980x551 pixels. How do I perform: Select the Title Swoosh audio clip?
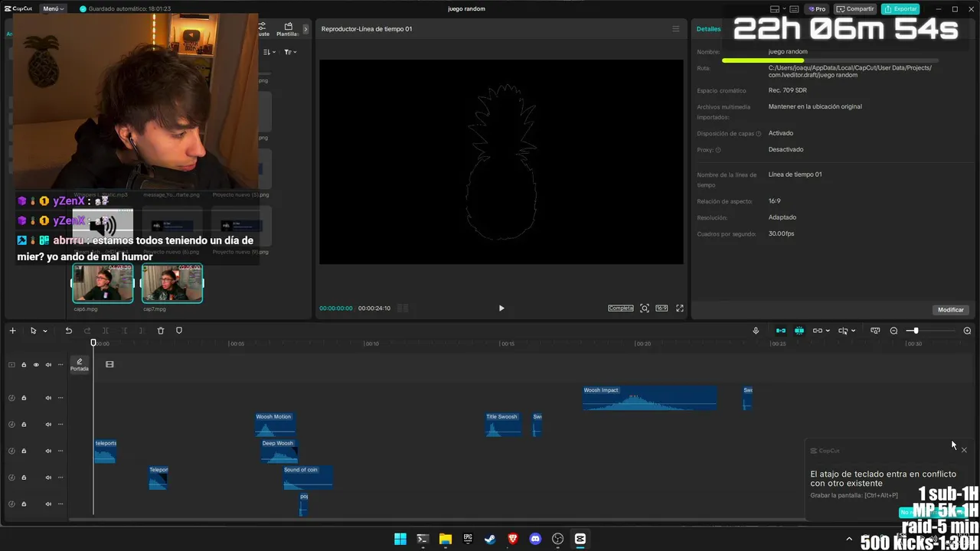(x=504, y=425)
